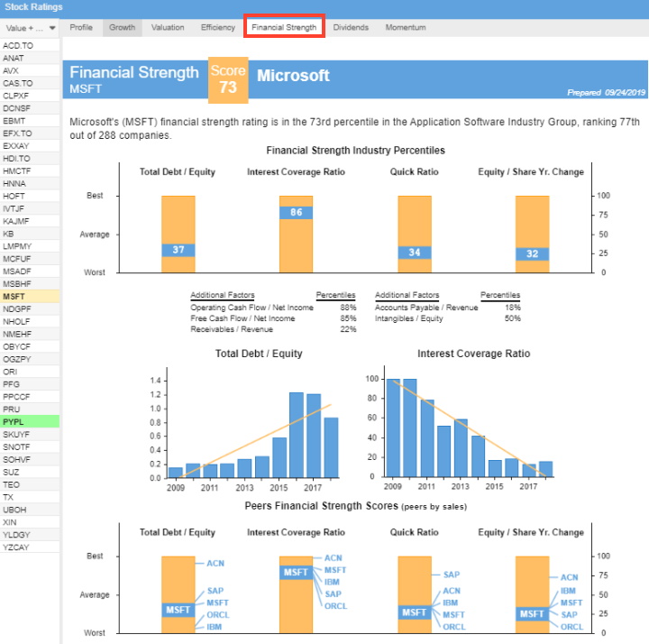This screenshot has width=649, height=644.
Task: Select the highlighted MSFT ticker
Action: 14,296
